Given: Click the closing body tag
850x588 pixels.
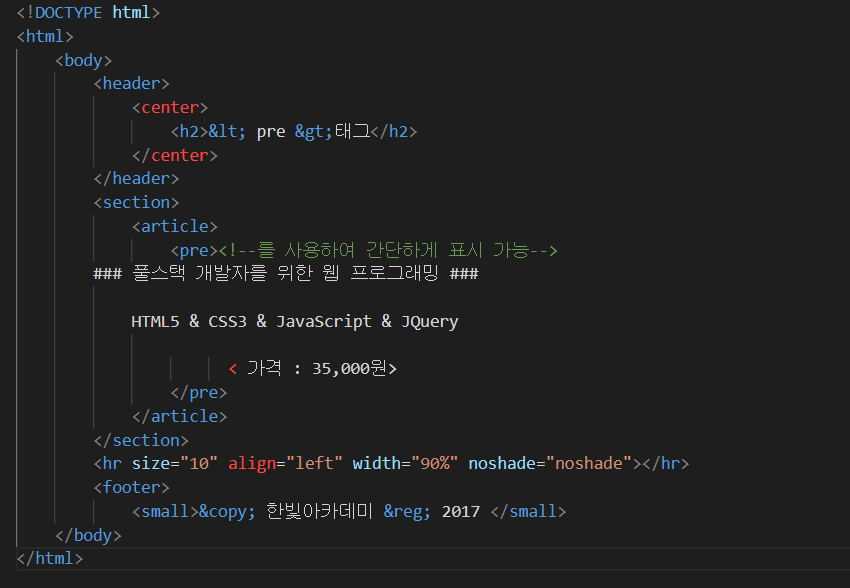Looking at the screenshot, I should [x=88, y=535].
